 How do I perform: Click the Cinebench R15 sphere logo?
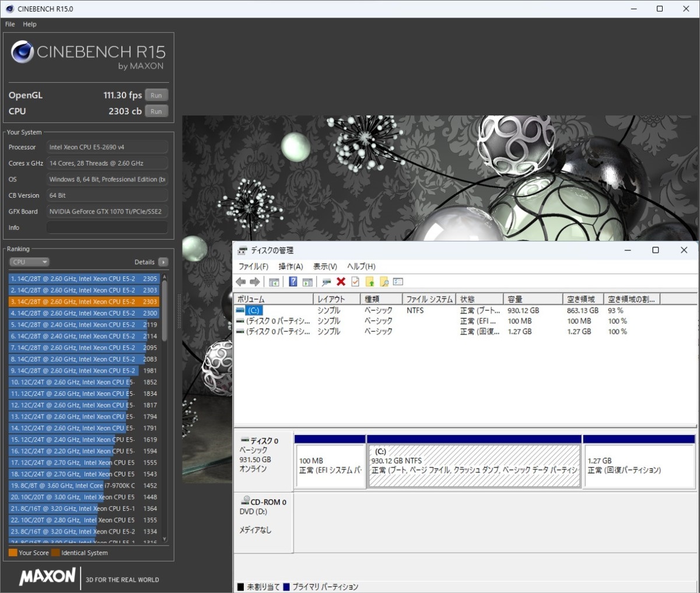coord(22,52)
